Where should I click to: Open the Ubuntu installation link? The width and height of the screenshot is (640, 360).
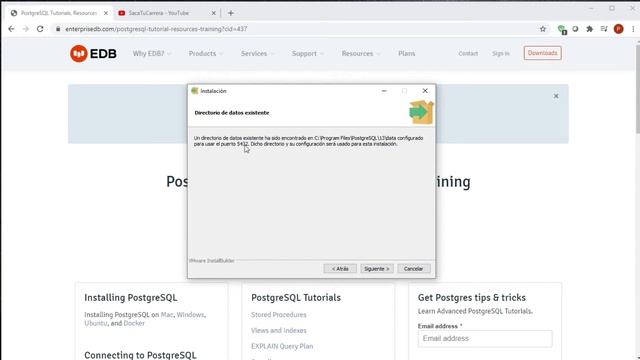pyautogui.click(x=96, y=323)
